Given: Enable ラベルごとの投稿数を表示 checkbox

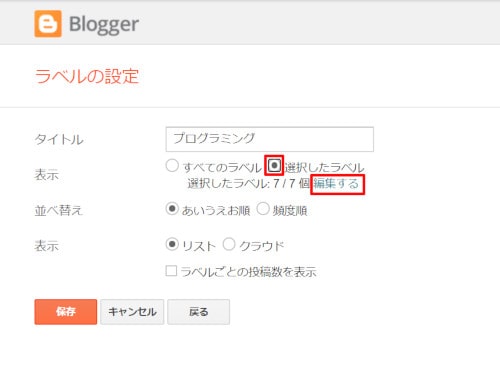Looking at the screenshot, I should (171, 271).
